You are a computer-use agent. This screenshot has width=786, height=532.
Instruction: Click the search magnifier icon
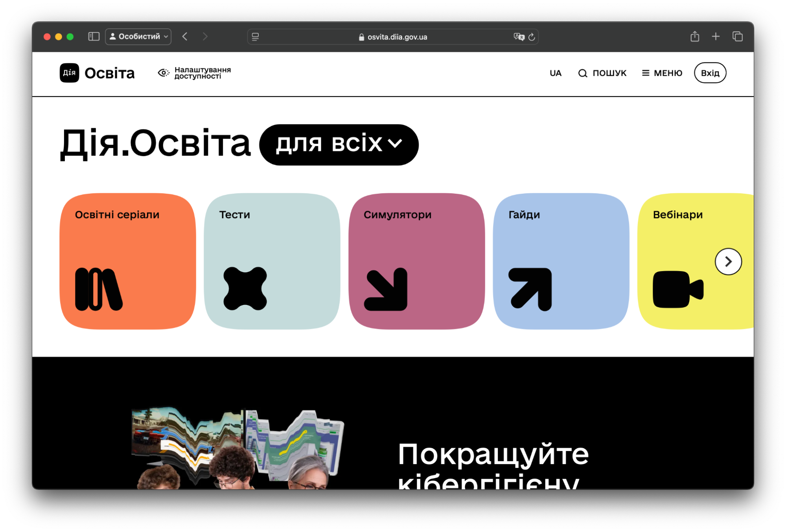click(583, 73)
